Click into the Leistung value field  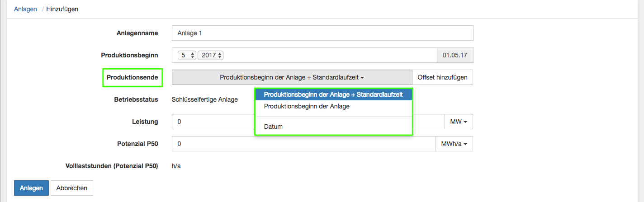[x=213, y=122]
